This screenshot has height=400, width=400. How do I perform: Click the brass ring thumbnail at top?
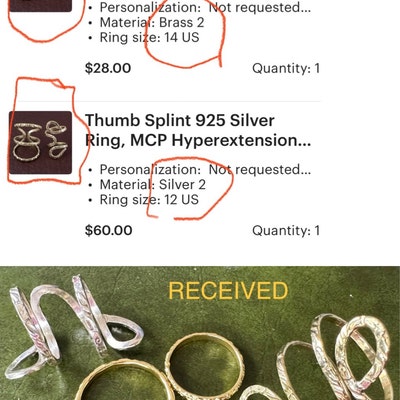click(x=40, y=6)
